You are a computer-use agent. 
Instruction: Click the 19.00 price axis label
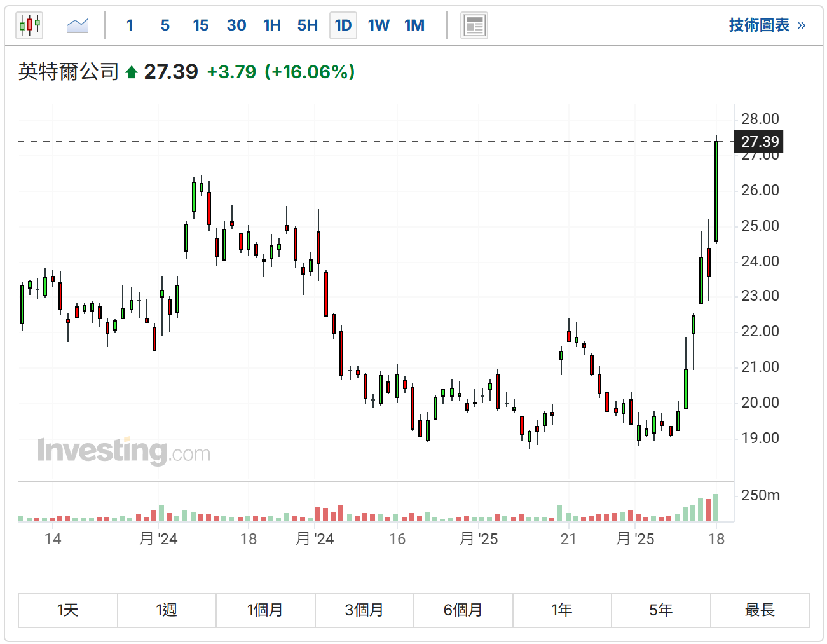760,438
